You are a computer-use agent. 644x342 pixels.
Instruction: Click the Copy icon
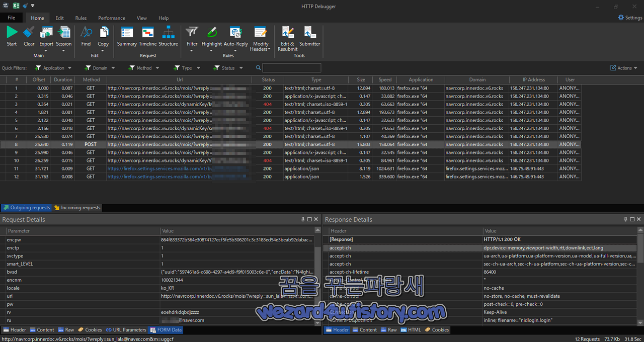(103, 32)
